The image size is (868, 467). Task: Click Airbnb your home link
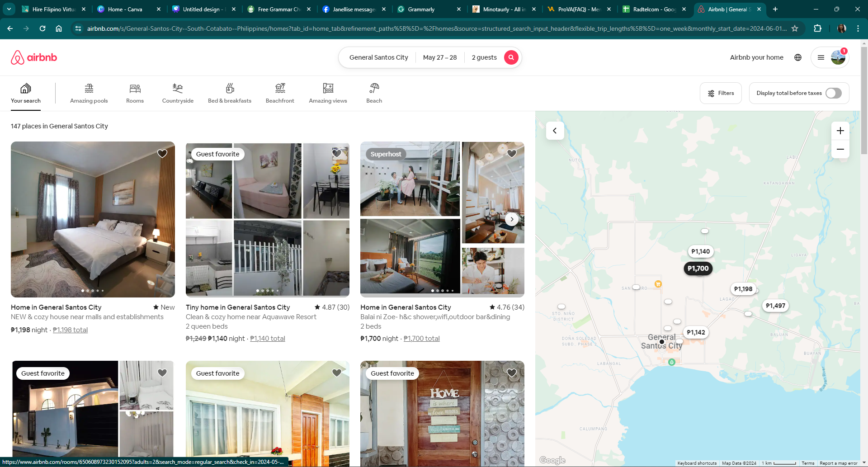coord(757,57)
